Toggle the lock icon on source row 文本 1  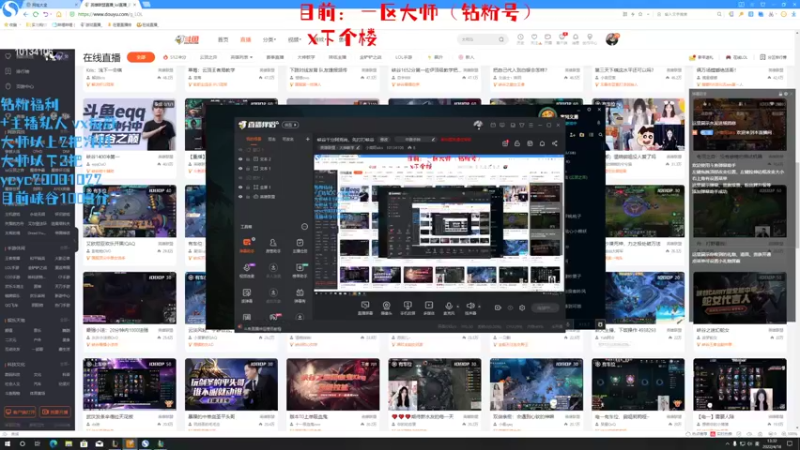click(248, 168)
